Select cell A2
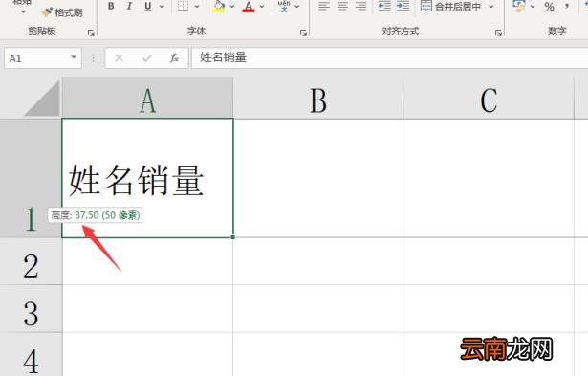 [x=147, y=261]
